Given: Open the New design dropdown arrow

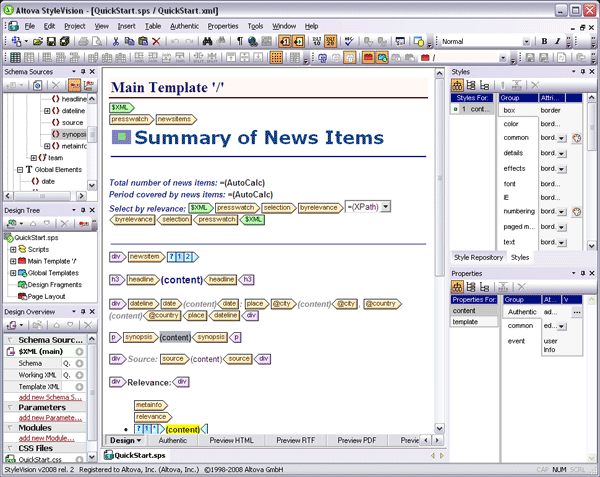Looking at the screenshot, I should (26, 41).
